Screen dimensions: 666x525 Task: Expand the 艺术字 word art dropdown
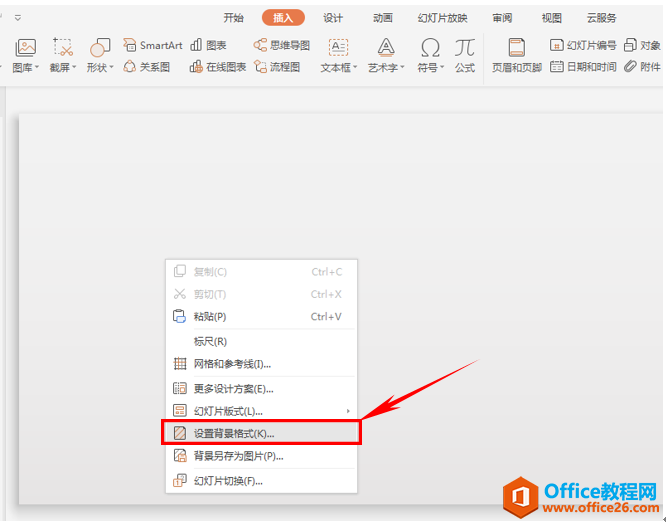(386, 67)
